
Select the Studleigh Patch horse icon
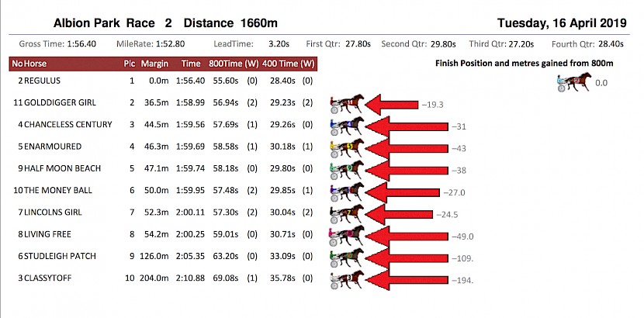[x=347, y=258]
